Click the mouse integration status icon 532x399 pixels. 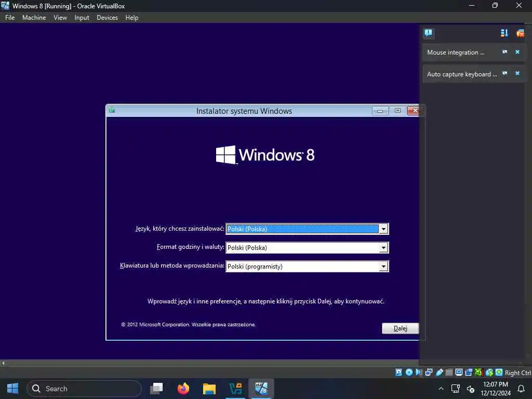click(x=489, y=372)
